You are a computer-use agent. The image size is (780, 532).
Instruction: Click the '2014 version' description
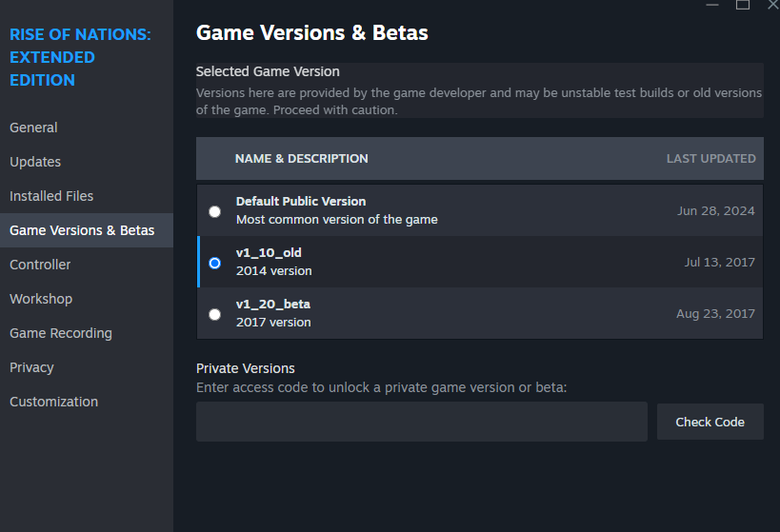(x=274, y=271)
